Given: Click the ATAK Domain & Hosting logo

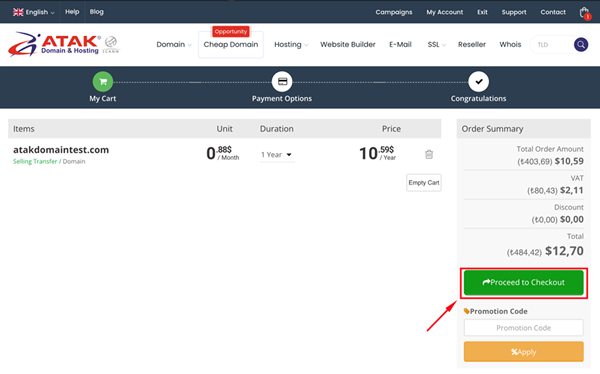Looking at the screenshot, I should (54, 44).
